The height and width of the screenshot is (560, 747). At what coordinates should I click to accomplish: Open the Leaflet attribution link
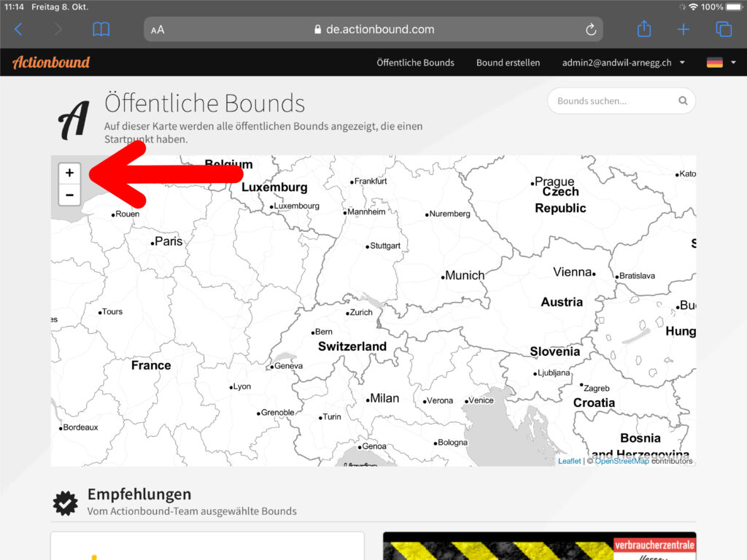pyautogui.click(x=569, y=461)
